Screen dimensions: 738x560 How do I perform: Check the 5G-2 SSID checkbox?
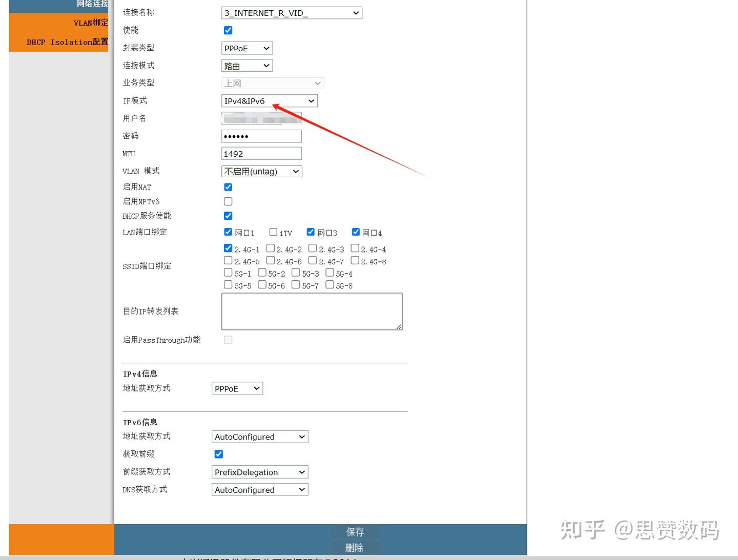[x=262, y=273]
